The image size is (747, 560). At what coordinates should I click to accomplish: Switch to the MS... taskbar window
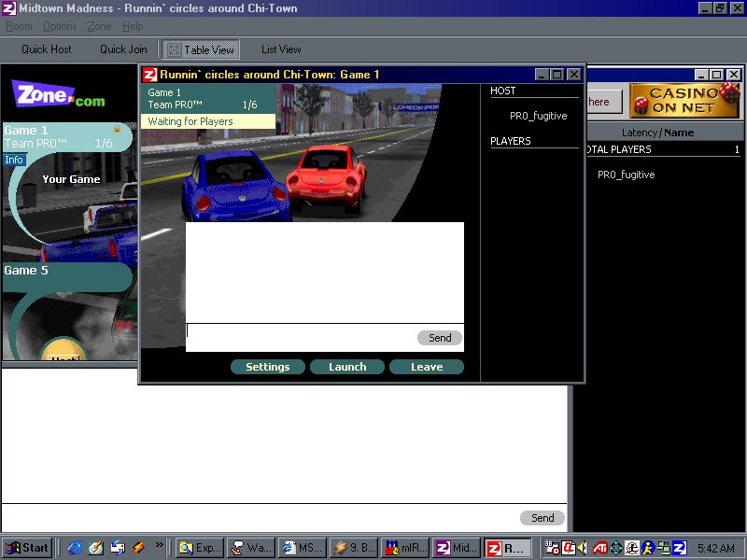click(x=303, y=548)
